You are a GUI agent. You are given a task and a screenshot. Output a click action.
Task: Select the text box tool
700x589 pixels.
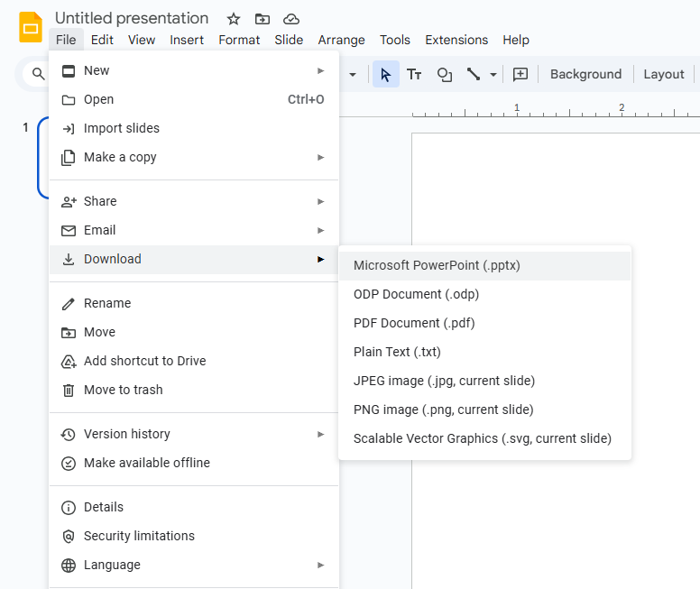point(414,74)
